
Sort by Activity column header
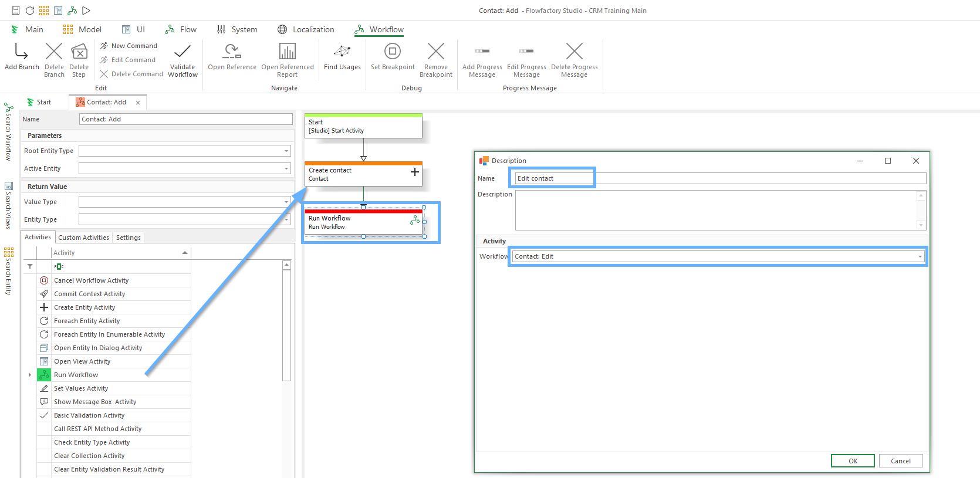point(121,253)
